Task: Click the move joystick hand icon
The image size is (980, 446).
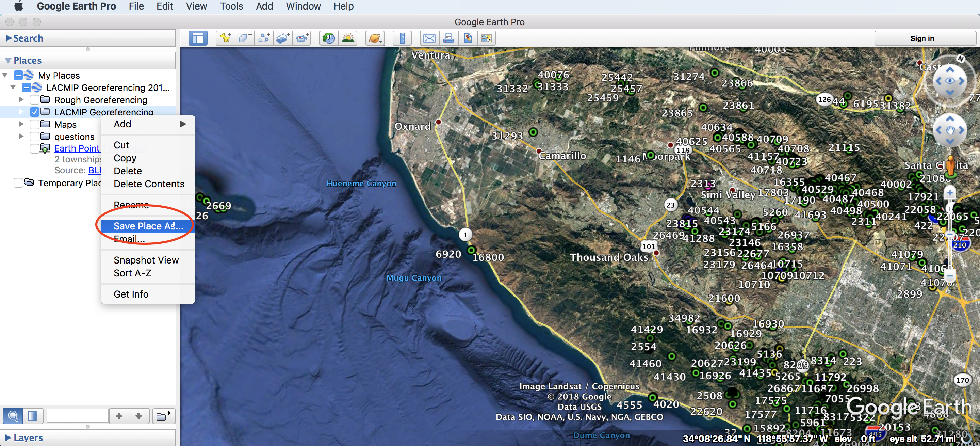Action: pyautogui.click(x=950, y=130)
